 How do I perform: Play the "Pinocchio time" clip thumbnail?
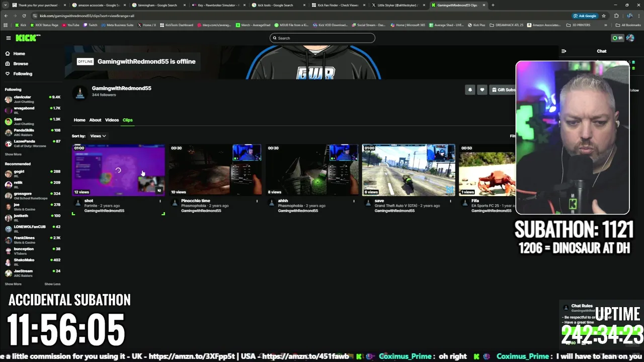pyautogui.click(x=215, y=170)
